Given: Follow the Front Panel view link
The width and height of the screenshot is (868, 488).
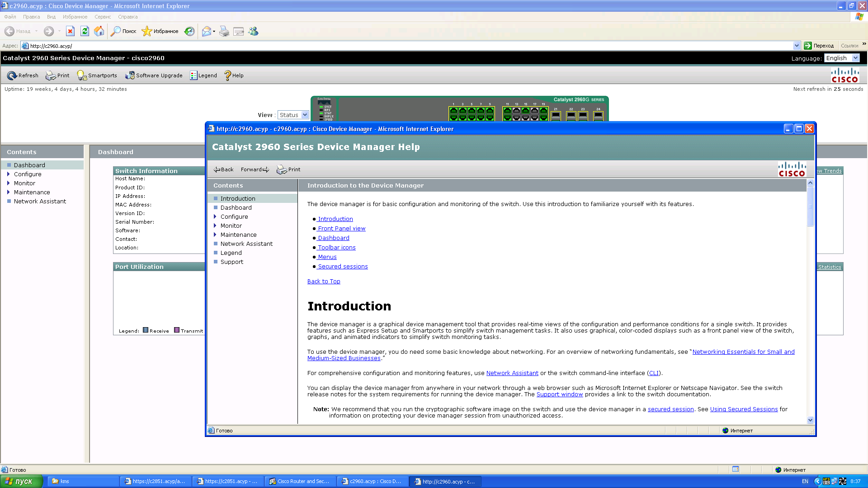Looking at the screenshot, I should [x=341, y=229].
